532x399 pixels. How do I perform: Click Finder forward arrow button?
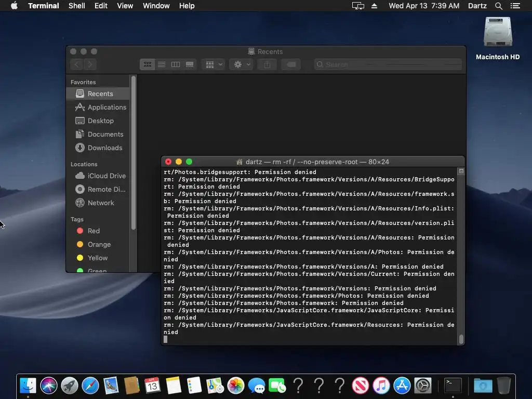click(x=90, y=64)
